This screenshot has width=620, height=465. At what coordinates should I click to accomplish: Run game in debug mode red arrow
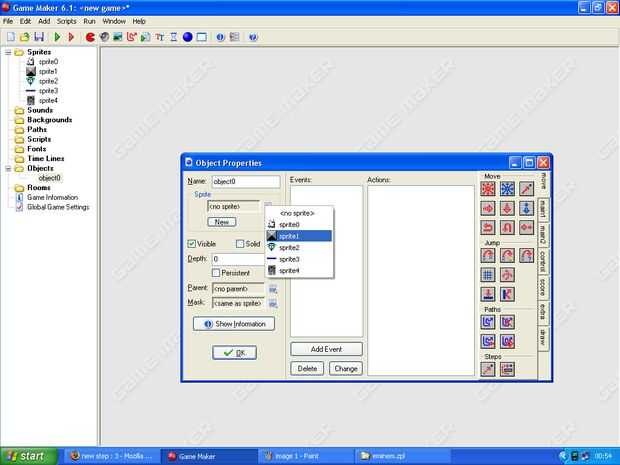pyautogui.click(x=71, y=37)
